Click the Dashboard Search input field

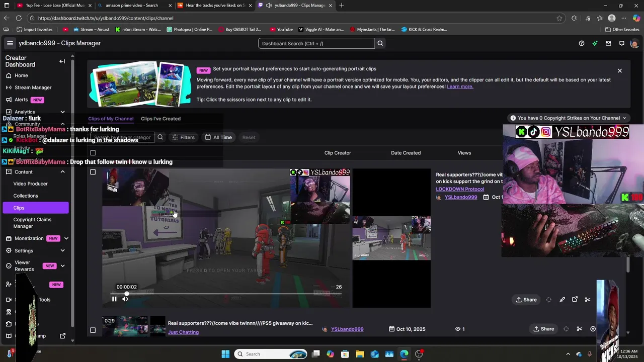coord(316,43)
